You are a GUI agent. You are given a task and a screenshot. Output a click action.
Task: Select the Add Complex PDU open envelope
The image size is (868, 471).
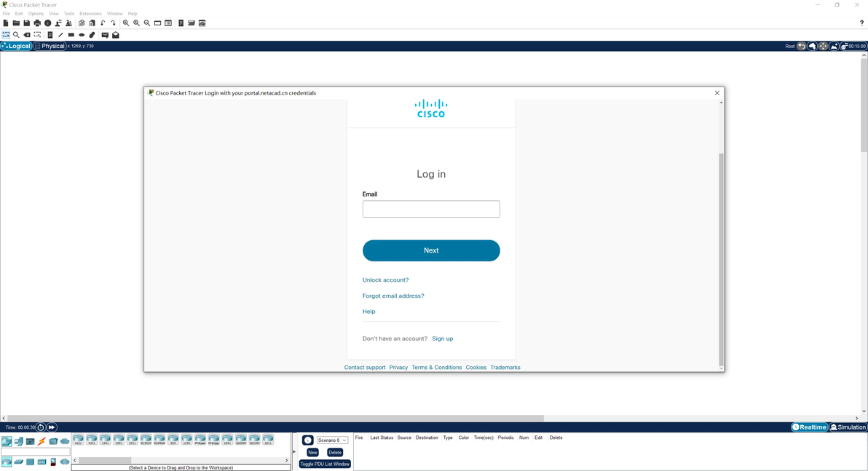point(116,35)
